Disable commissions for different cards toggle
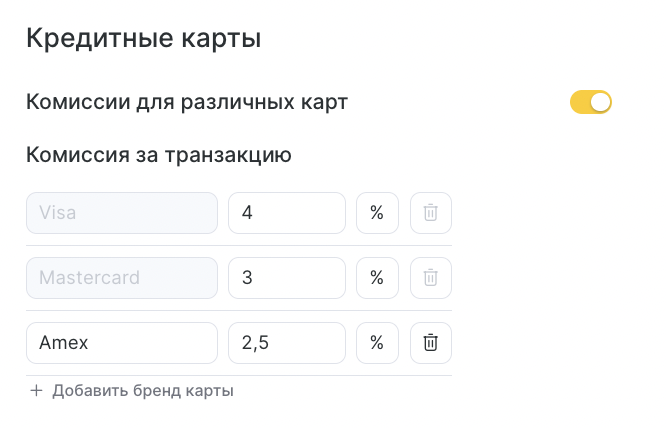This screenshot has height=428, width=666. (590, 102)
